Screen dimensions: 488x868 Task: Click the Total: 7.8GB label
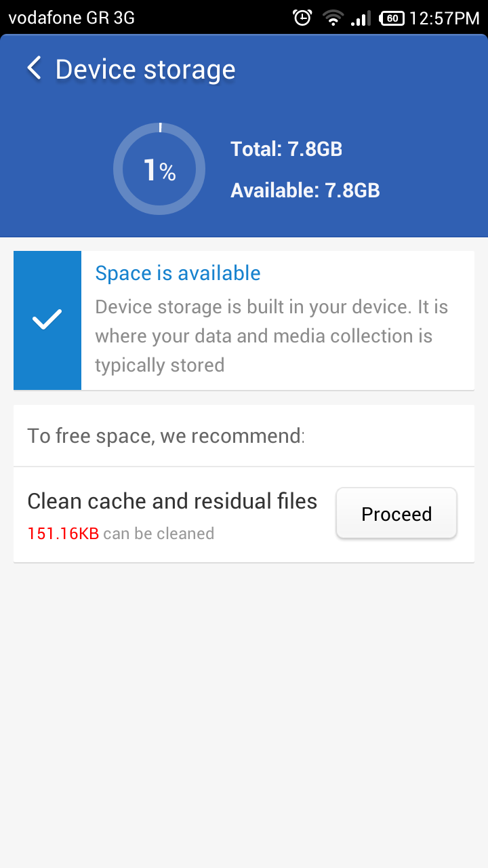[286, 149]
